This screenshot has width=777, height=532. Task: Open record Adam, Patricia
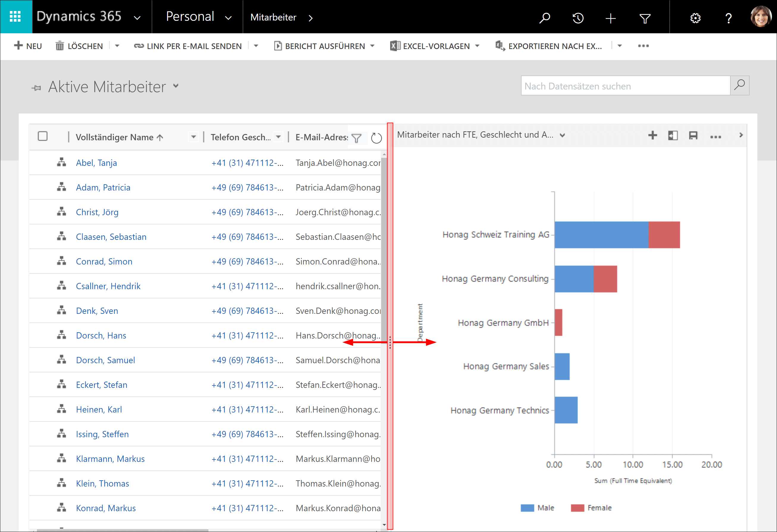click(103, 188)
